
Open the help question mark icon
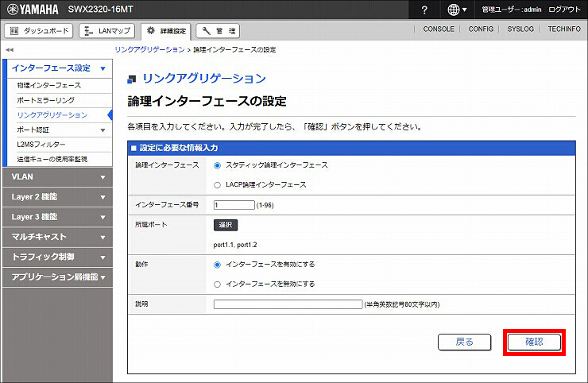(x=424, y=10)
